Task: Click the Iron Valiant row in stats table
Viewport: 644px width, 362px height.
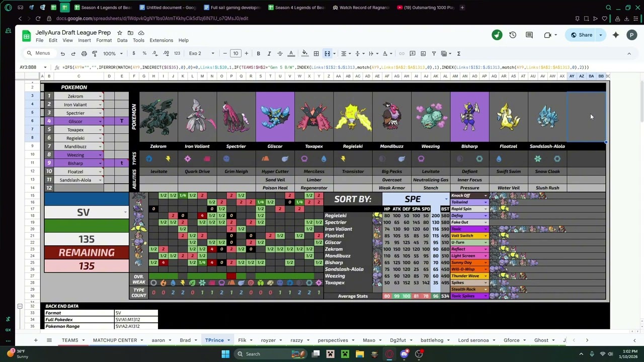Action: click(387, 229)
